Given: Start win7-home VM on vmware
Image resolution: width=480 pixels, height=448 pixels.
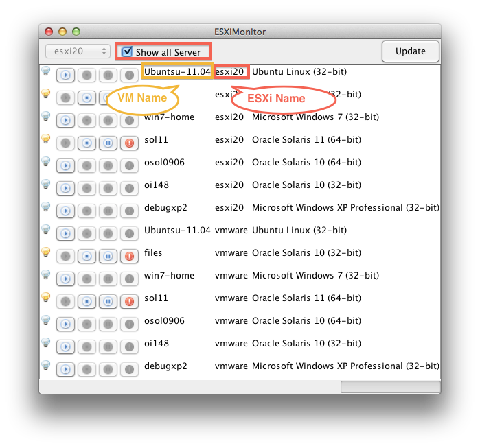Looking at the screenshot, I should point(65,279).
